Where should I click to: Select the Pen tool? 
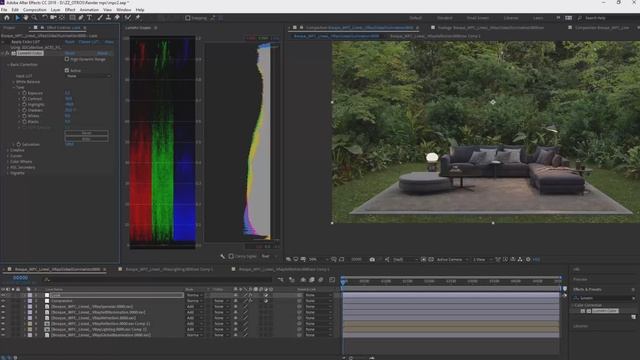pos(81,18)
